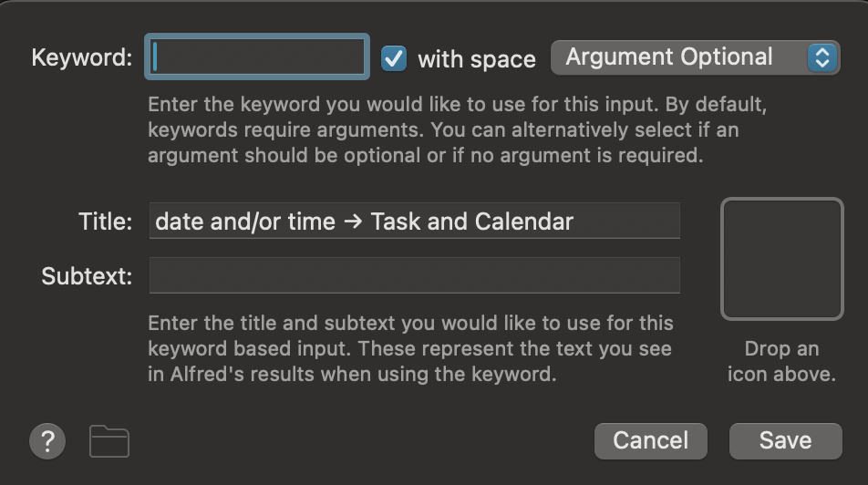868x485 pixels.
Task: Click the "Keyword:" label
Action: pyautogui.click(x=82, y=58)
